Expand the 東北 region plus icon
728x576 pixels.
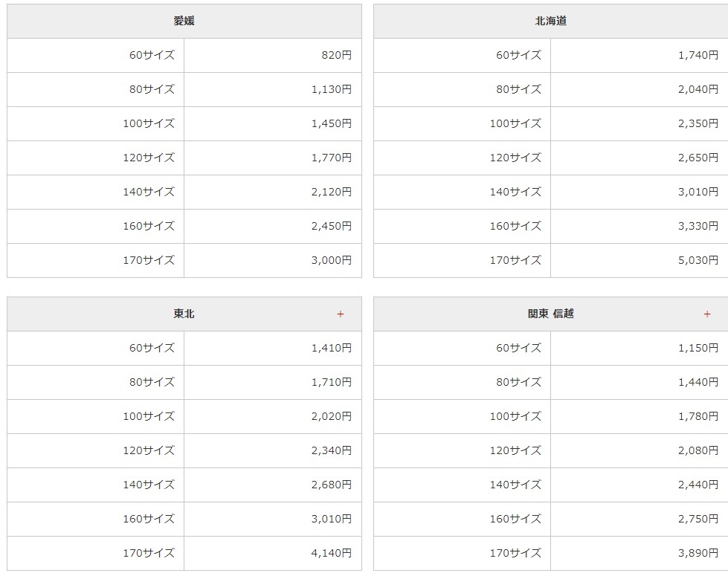click(341, 314)
